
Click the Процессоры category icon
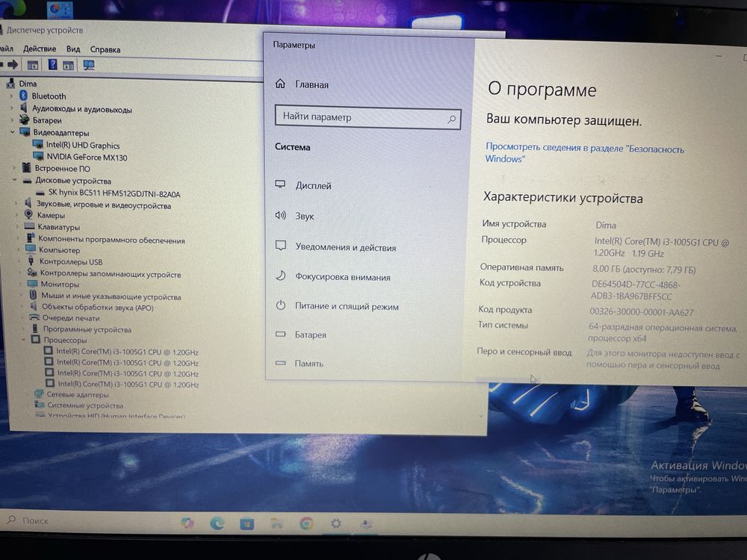35,340
